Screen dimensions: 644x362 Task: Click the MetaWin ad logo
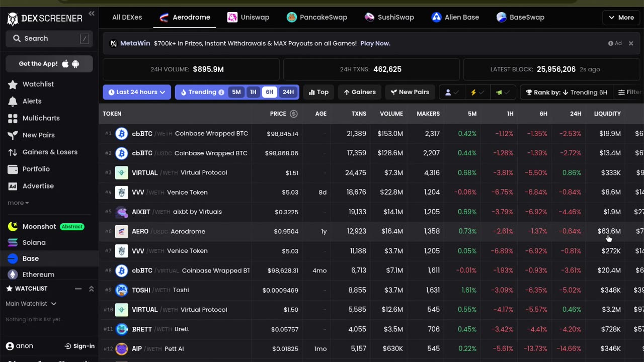(114, 44)
